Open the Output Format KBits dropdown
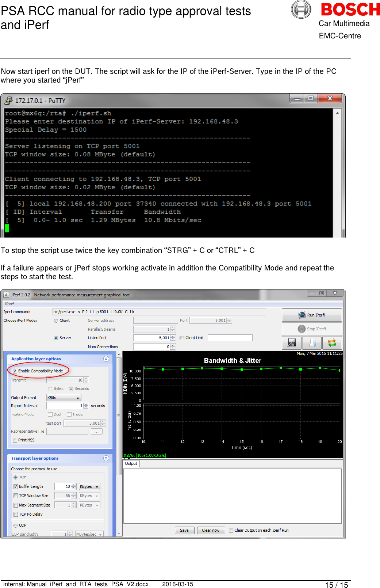Image resolution: width=380 pixels, height=588 pixels. click(x=64, y=398)
